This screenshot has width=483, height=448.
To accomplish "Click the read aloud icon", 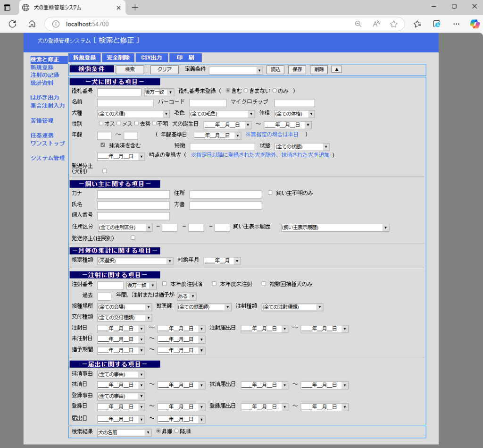I will pos(376,24).
